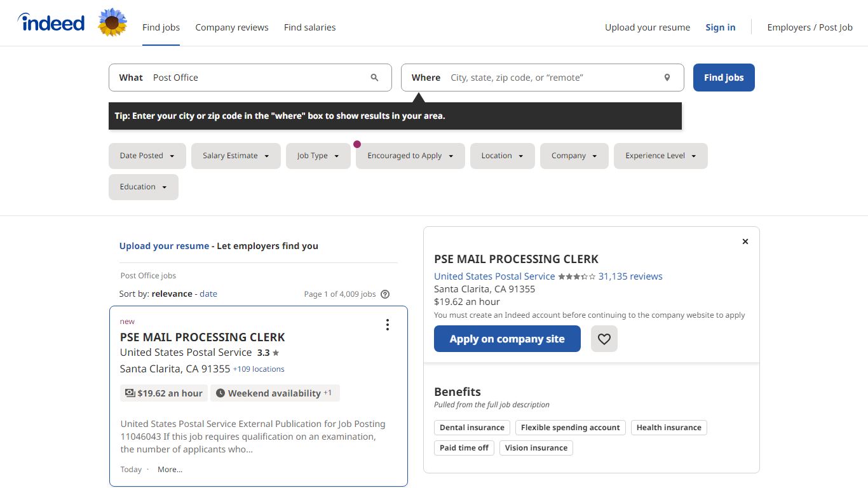Open the Education filter dropdown
The height and width of the screenshot is (488, 868).
pos(144,187)
